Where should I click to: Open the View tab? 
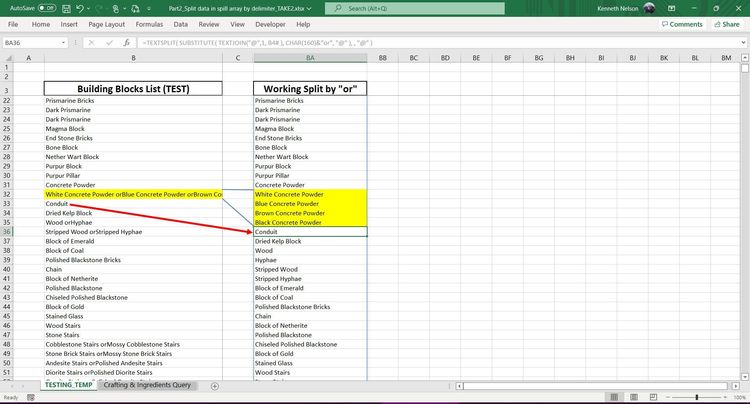(x=237, y=24)
